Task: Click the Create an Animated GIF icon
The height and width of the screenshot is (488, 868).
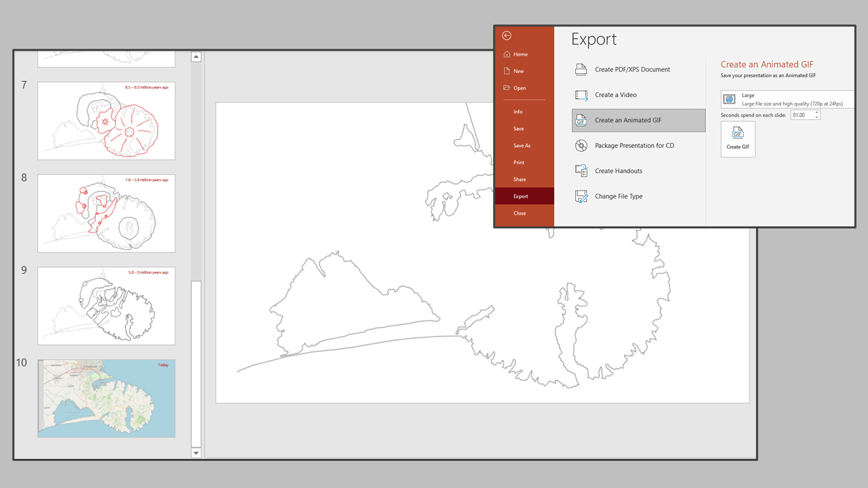Action: 580,120
